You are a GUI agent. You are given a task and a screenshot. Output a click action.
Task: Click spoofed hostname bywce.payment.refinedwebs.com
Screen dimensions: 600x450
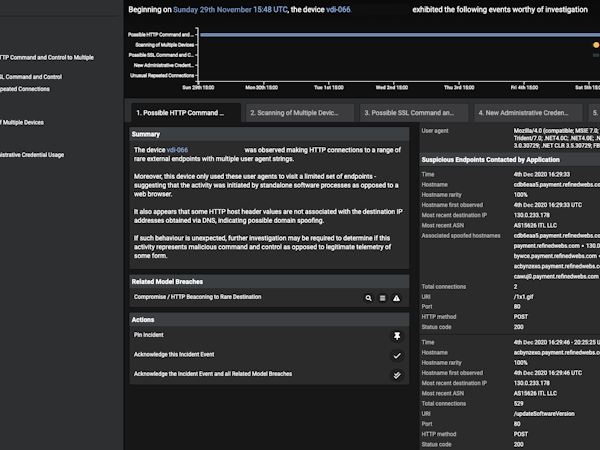(x=555, y=256)
